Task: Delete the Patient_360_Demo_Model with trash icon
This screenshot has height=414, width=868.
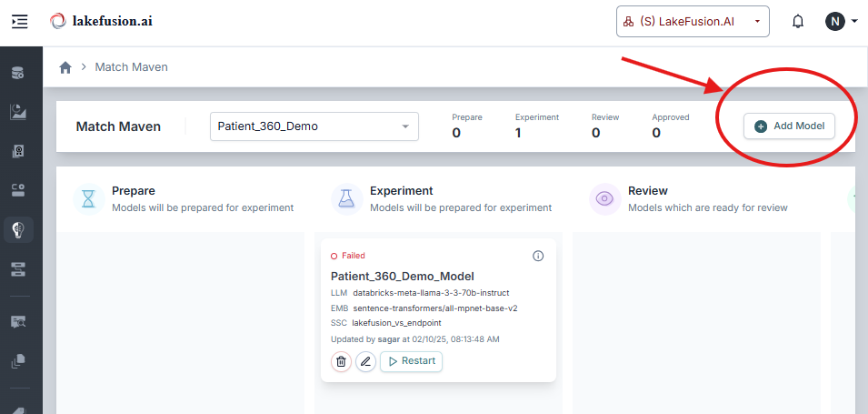Action: (342, 361)
